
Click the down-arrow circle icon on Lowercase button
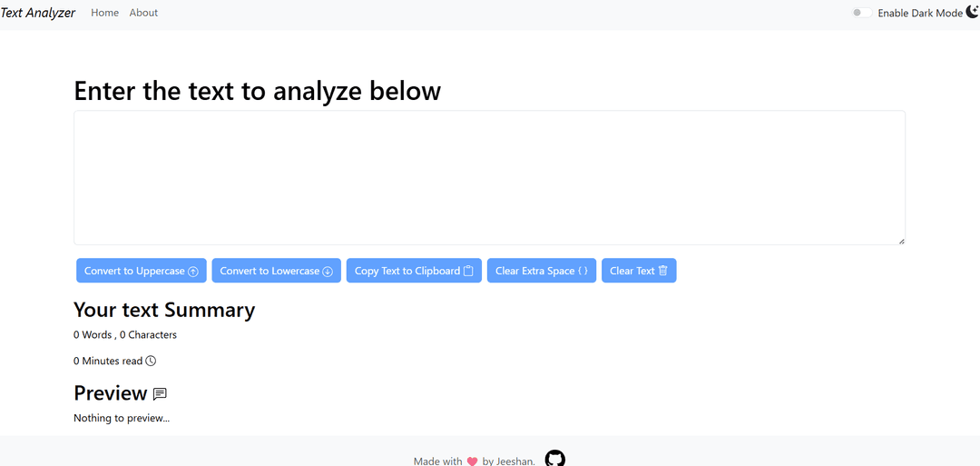(328, 272)
